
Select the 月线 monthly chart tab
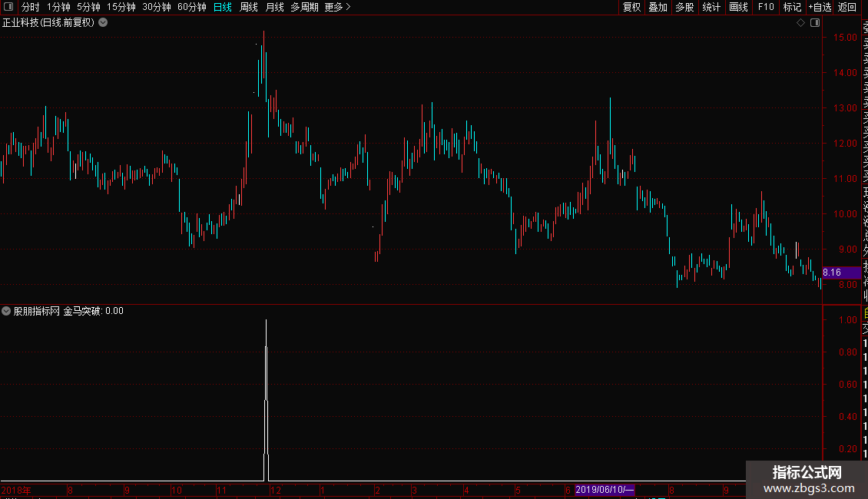point(274,7)
